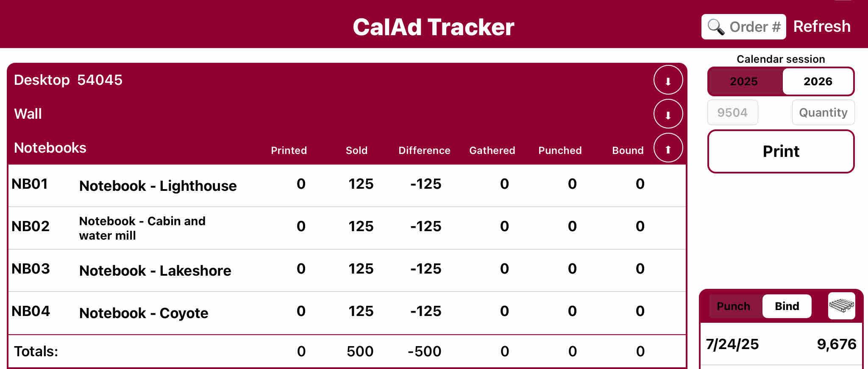This screenshot has height=369, width=868.
Task: Switch to Punch mode
Action: coord(733,306)
